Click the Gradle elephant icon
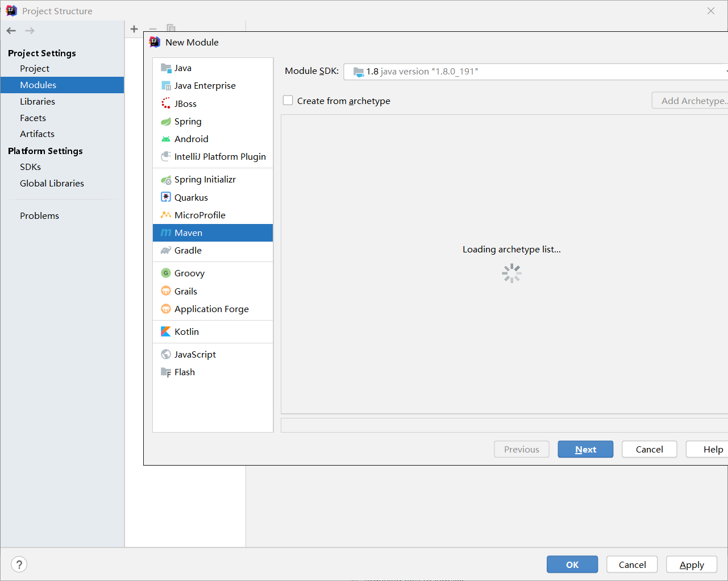The image size is (728, 581). [166, 251]
